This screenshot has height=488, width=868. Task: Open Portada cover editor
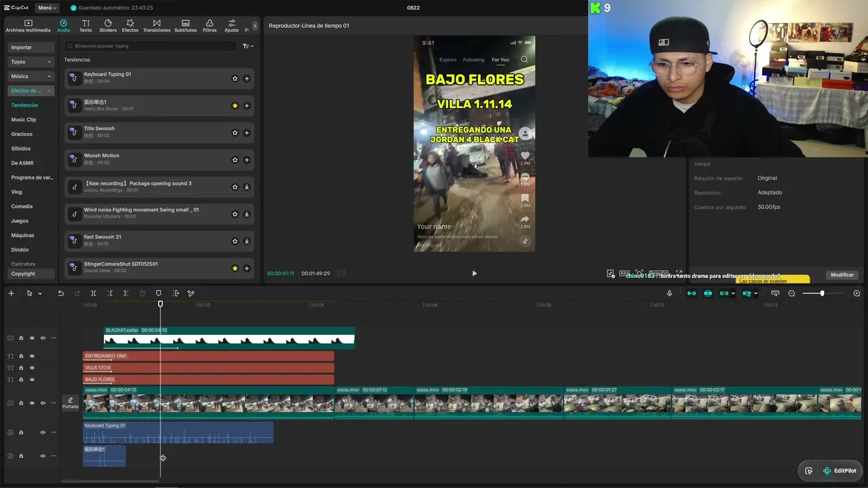click(x=71, y=403)
